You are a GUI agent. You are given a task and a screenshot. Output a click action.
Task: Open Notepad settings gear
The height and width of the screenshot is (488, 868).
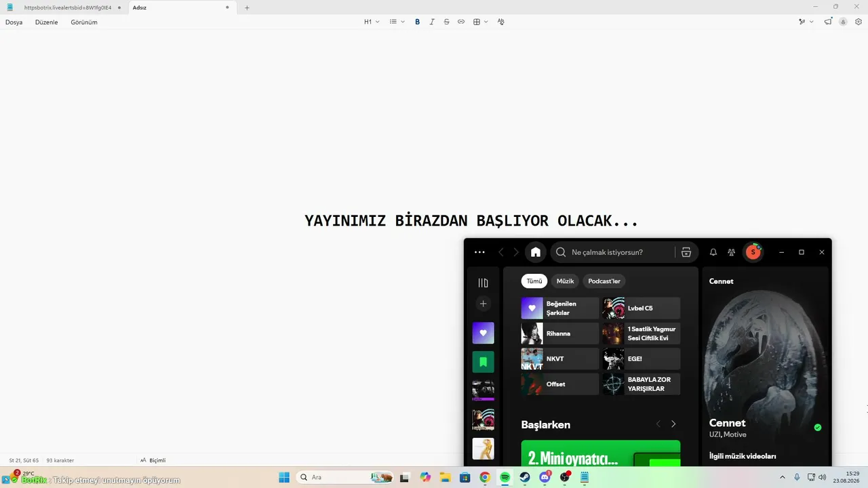[859, 22]
